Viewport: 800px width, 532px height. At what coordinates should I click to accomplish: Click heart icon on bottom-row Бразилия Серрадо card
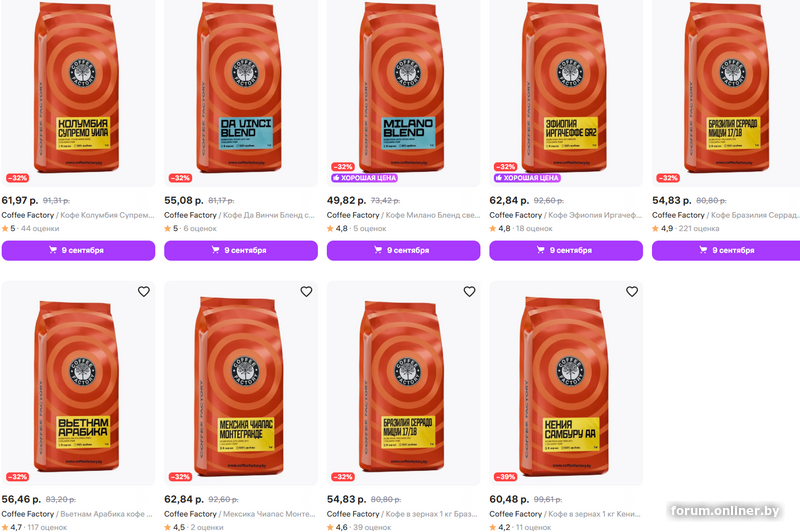(x=469, y=292)
